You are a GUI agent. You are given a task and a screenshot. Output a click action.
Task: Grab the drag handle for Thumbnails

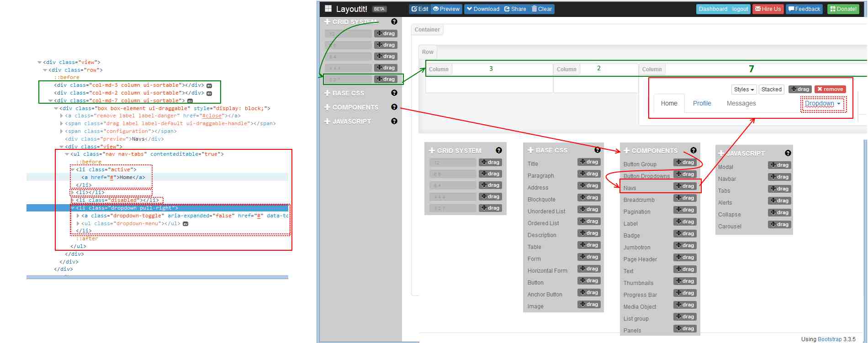tap(685, 281)
